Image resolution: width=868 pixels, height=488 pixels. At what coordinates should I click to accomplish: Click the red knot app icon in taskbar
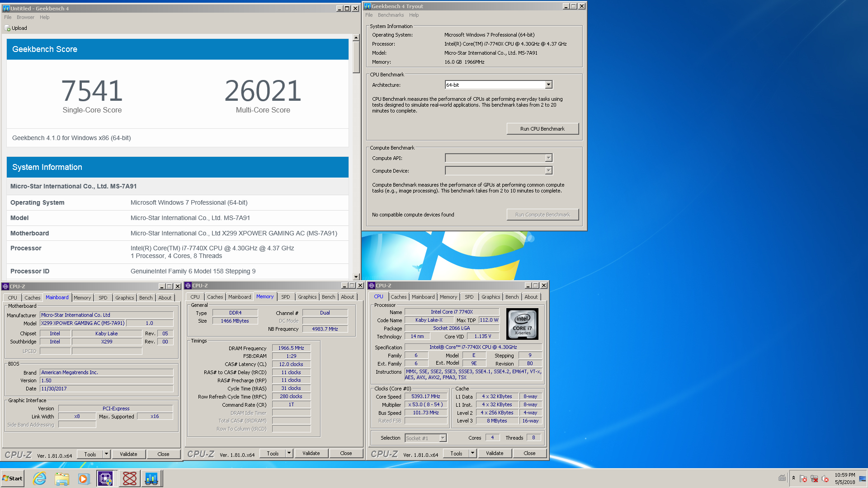point(130,479)
